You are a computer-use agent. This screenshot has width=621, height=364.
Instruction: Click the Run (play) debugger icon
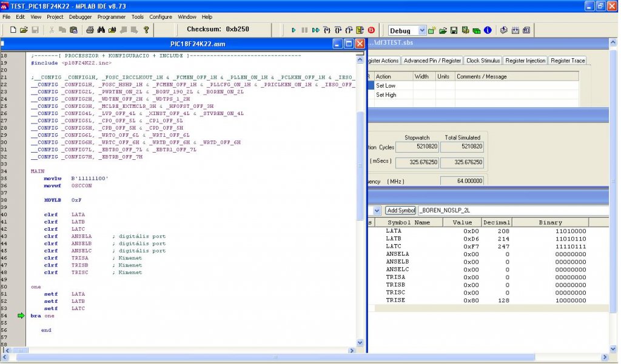click(x=294, y=30)
